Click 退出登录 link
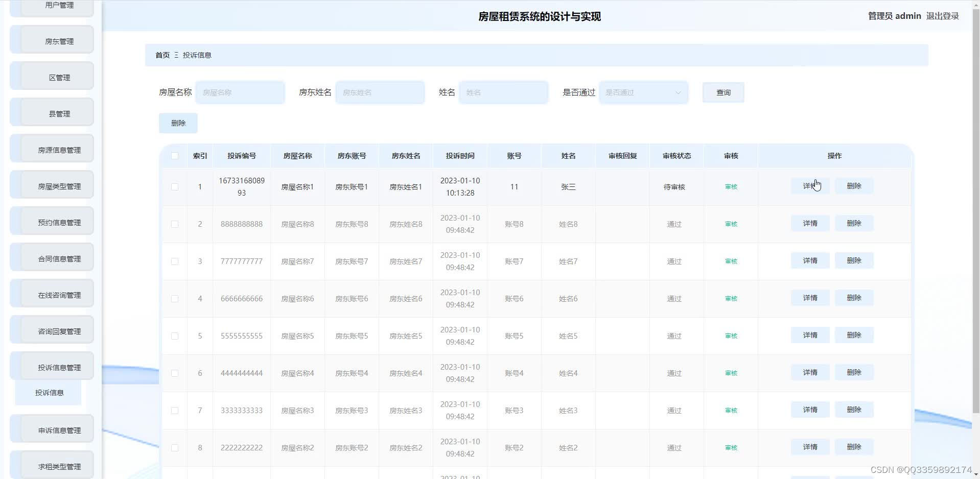 pos(942,16)
